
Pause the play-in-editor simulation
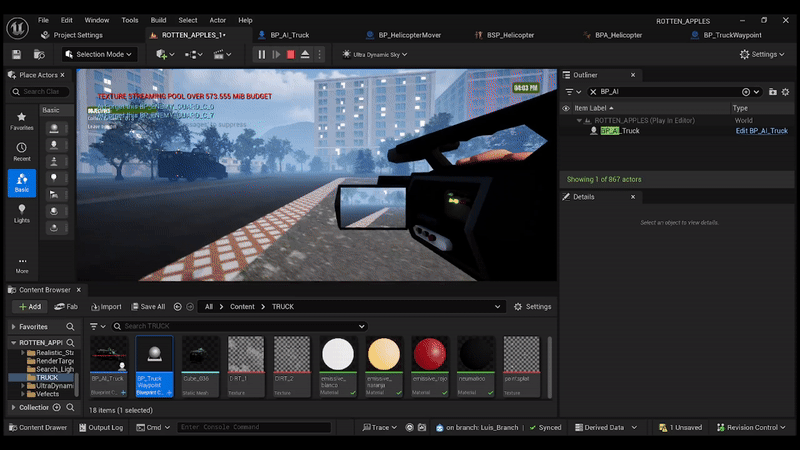(x=262, y=54)
